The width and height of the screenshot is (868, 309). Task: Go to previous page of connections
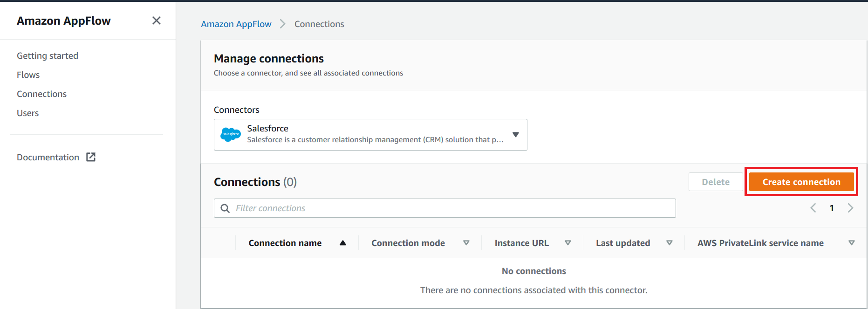tap(813, 208)
